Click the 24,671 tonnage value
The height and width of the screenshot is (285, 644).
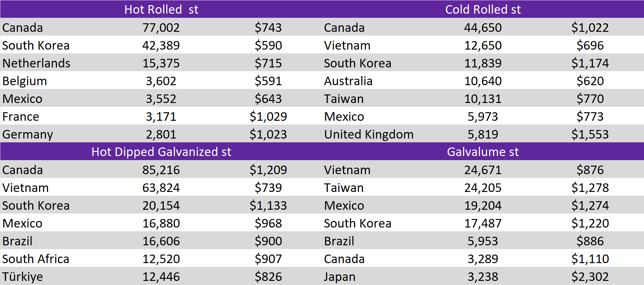(x=483, y=170)
